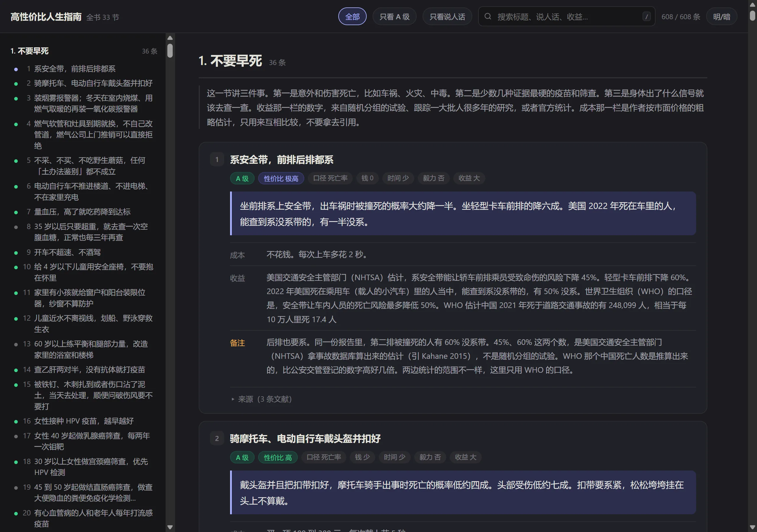Click 毅力 否 tag on item 2
Screen dimensions: 757x532
(x=430, y=457)
